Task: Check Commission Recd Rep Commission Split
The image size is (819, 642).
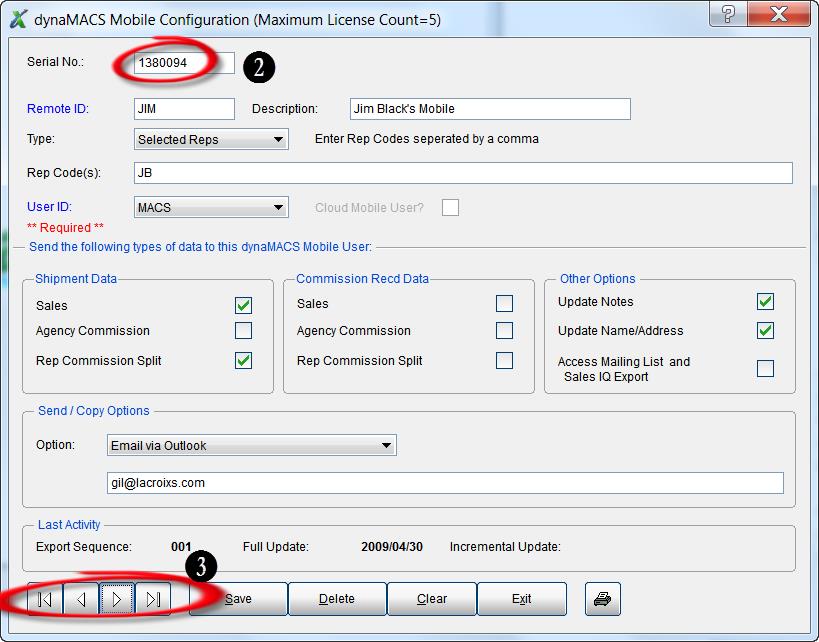Action: coord(504,360)
